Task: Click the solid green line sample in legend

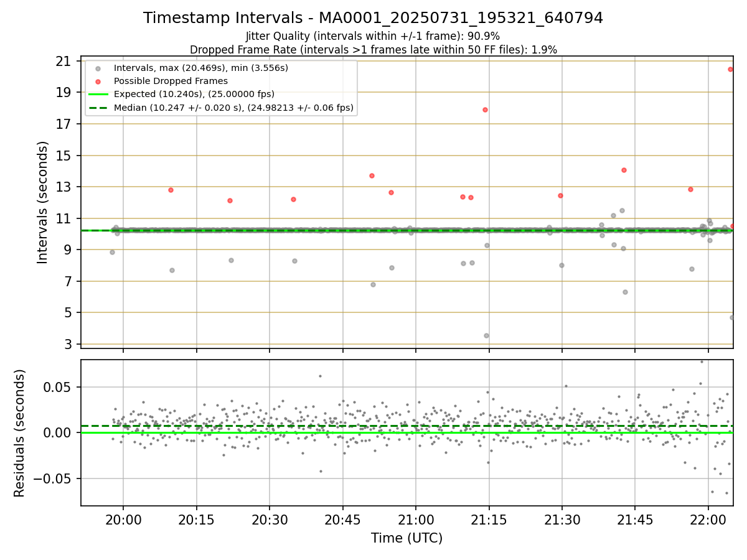Action: 98,94
